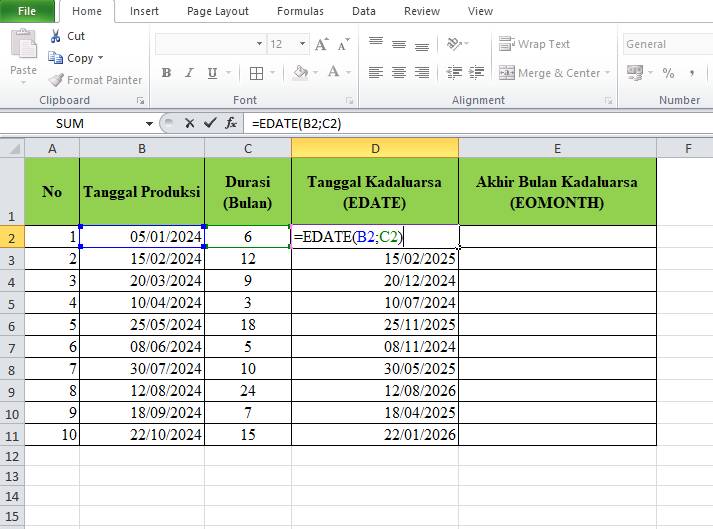Switch to the Review tab
Screen dimensions: 713x529
[422, 11]
